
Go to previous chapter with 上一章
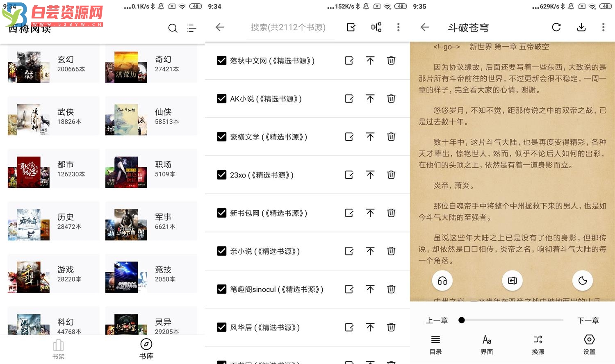(x=437, y=321)
